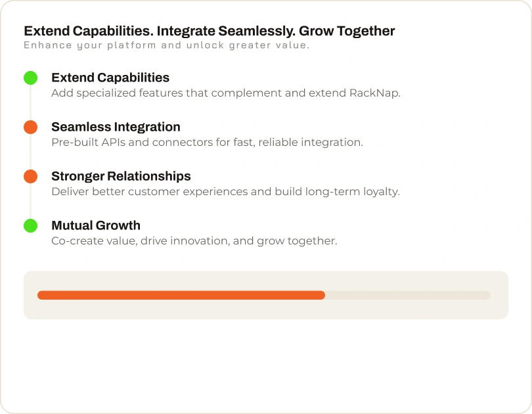Click the timeline line below Stronger Relationships dot

30,201
